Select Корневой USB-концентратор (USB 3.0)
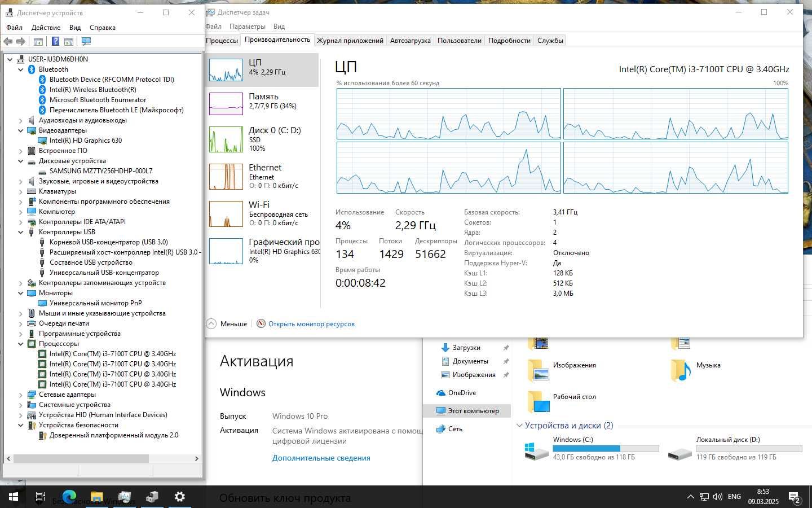This screenshot has width=812, height=508. (108, 242)
